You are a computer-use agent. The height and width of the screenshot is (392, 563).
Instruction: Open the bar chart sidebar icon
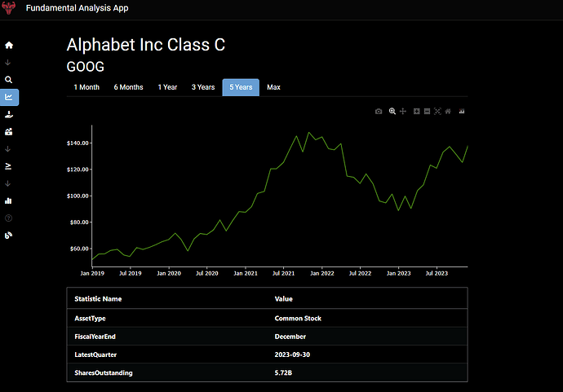[x=8, y=200]
